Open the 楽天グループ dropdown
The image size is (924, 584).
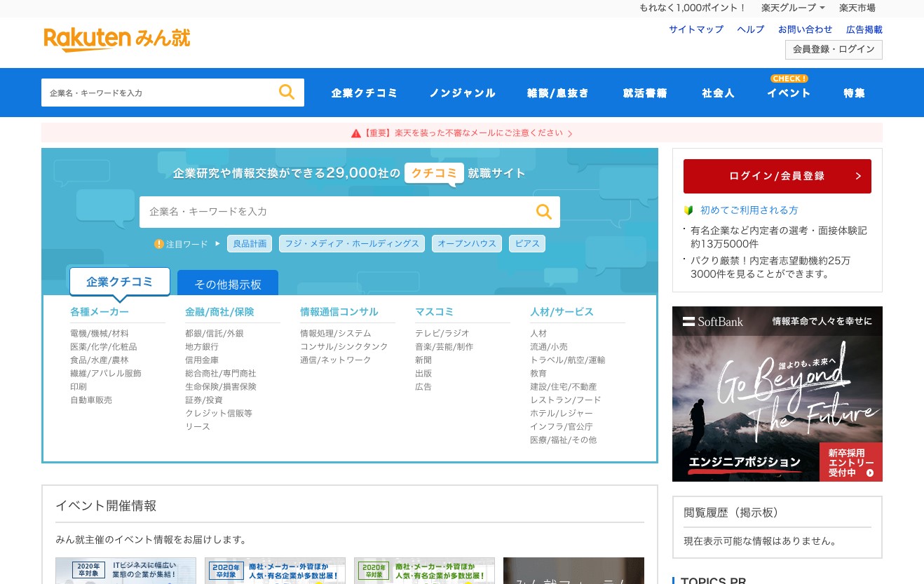coord(793,8)
